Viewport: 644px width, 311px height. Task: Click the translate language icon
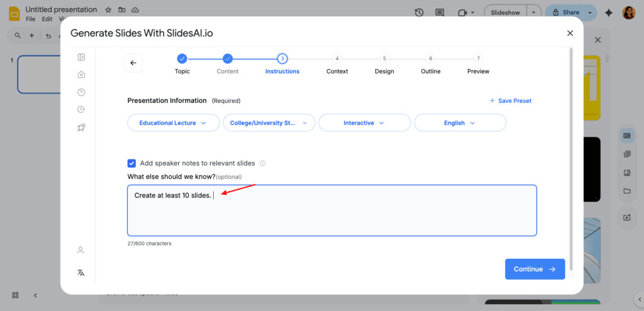(80, 273)
